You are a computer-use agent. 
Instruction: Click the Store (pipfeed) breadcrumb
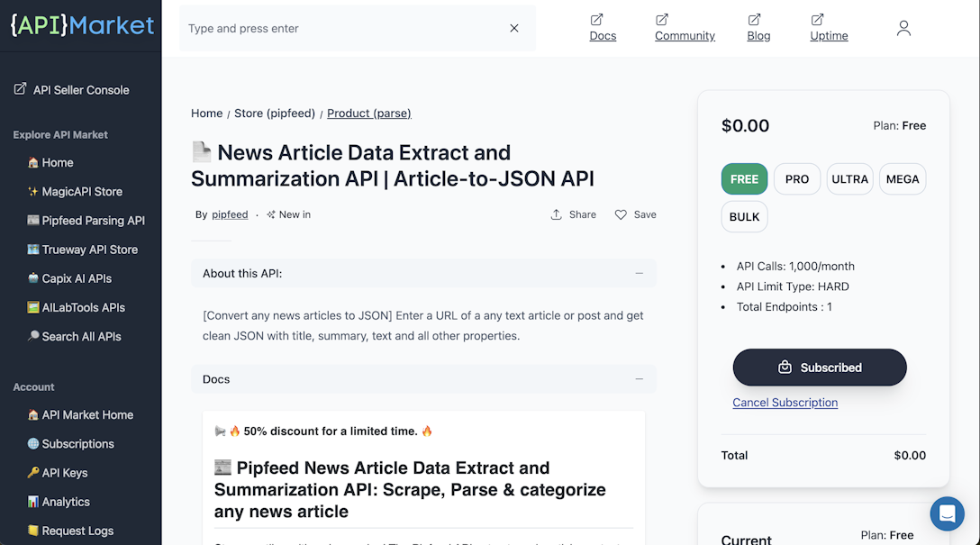[275, 114]
